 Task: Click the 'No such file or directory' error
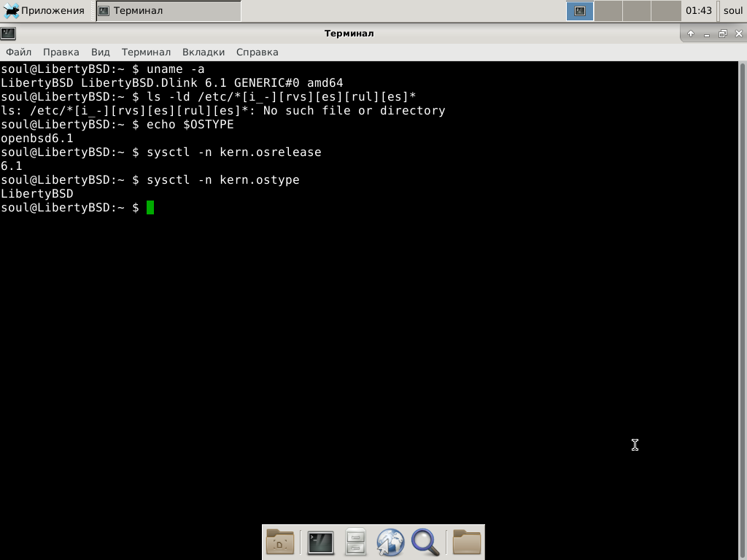pos(354,111)
